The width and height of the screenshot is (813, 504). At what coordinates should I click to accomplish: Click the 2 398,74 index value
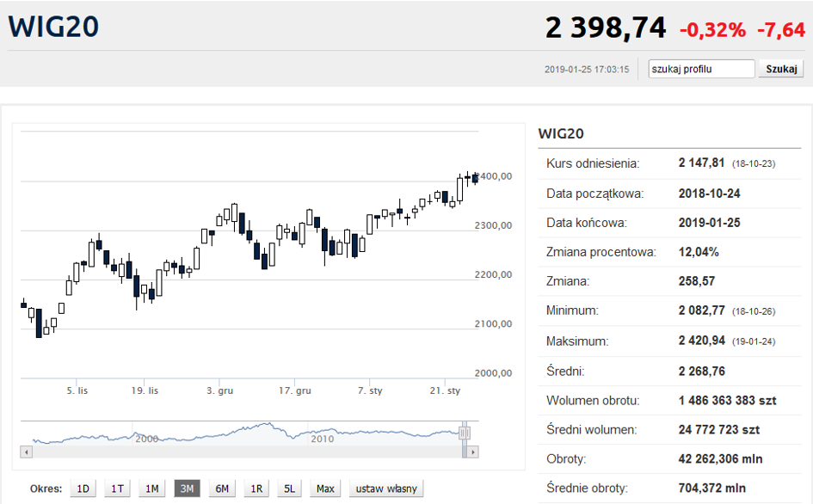tap(606, 28)
